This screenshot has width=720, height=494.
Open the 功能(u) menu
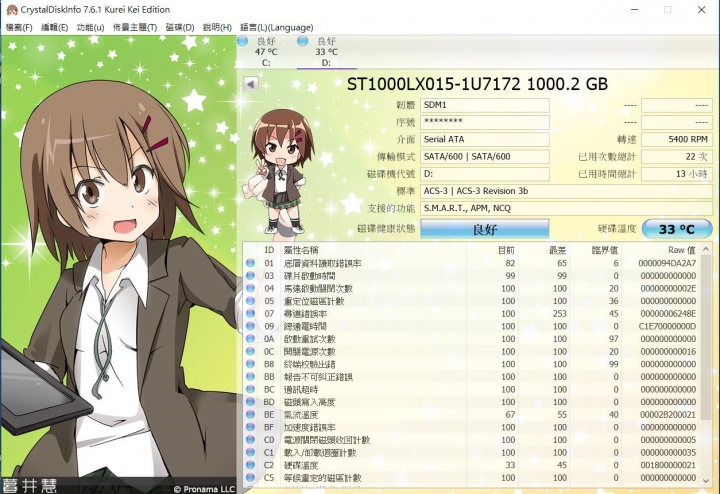90,28
